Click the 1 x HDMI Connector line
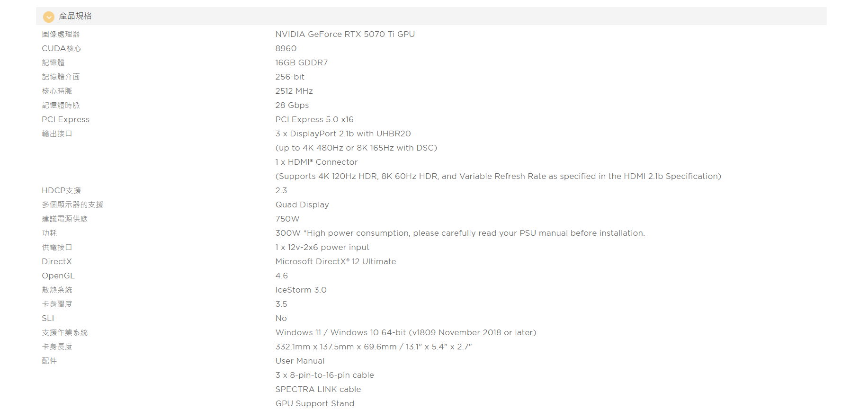The height and width of the screenshot is (419, 868). point(316,162)
